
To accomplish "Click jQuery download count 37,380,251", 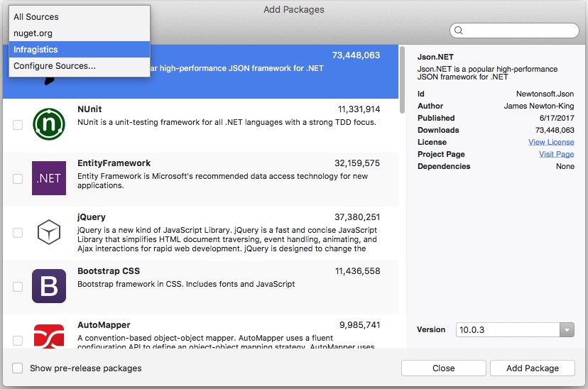I will 357,217.
